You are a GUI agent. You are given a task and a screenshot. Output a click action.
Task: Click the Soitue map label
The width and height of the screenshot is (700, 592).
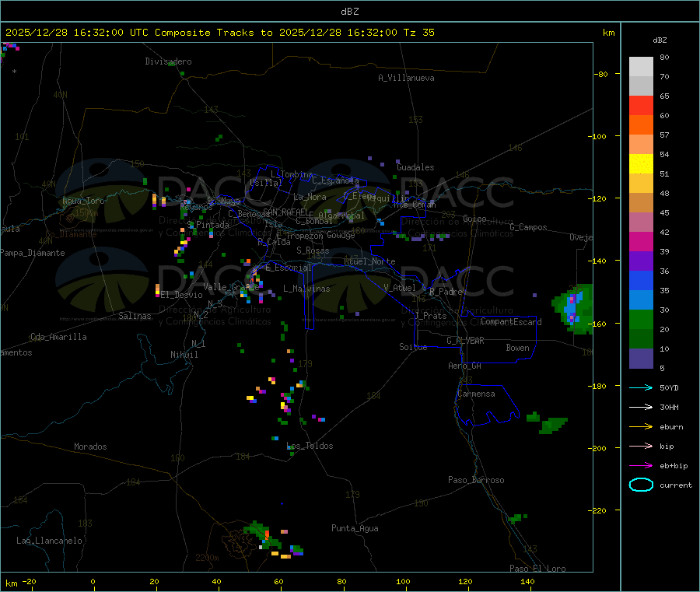413,347
